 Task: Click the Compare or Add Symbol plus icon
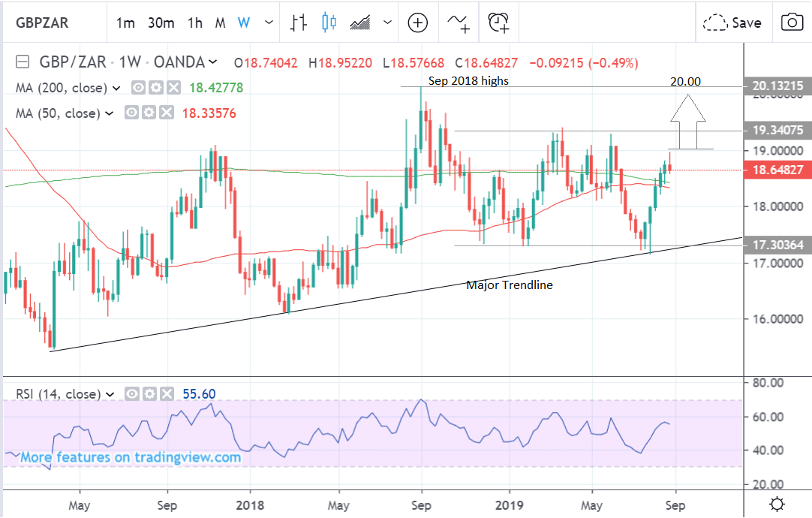[x=417, y=23]
